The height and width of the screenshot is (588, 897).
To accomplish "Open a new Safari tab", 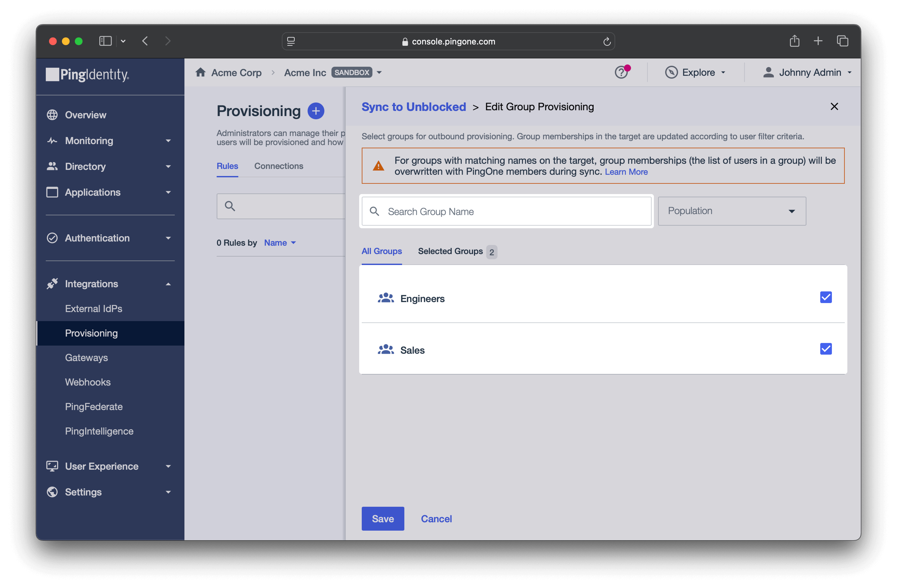I will click(x=818, y=41).
